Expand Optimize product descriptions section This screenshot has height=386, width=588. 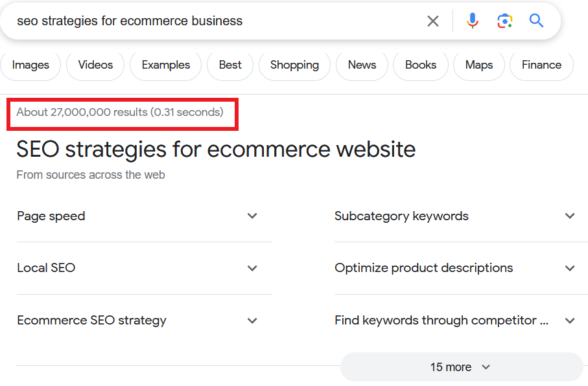pyautogui.click(x=570, y=268)
